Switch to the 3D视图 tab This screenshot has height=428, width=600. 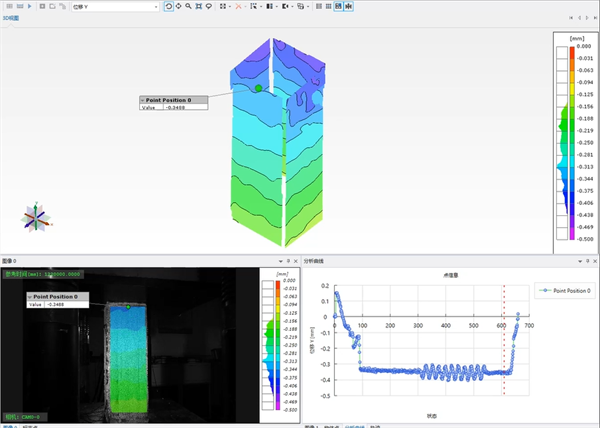[x=11, y=17]
